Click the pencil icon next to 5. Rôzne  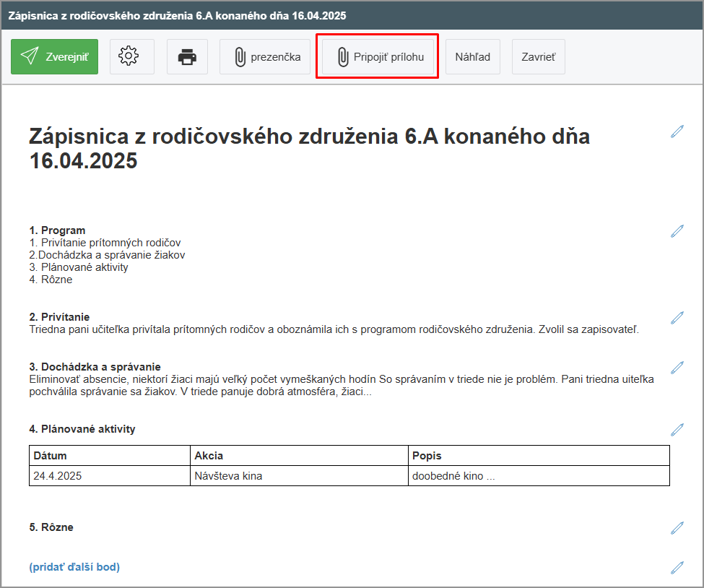pos(677,527)
